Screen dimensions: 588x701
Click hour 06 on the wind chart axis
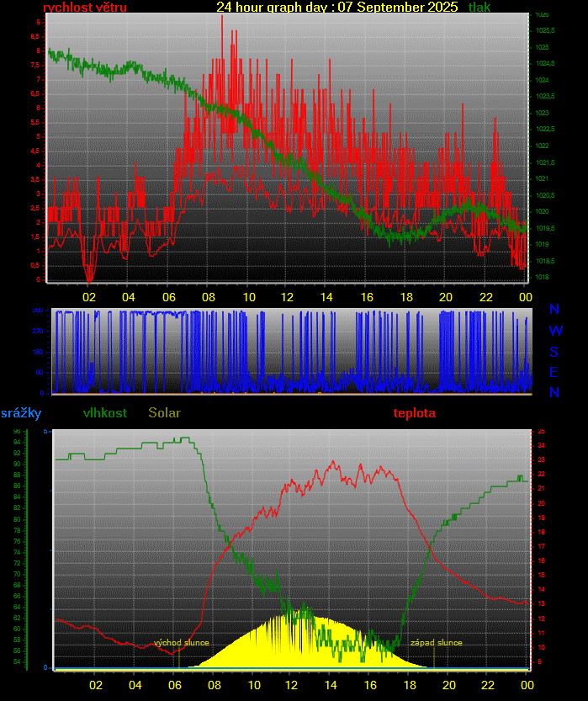[x=168, y=297]
